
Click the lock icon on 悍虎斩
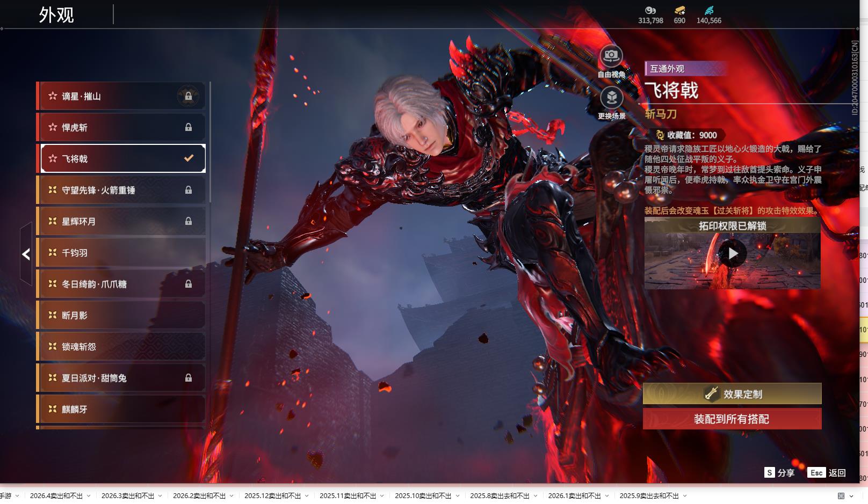pyautogui.click(x=189, y=127)
